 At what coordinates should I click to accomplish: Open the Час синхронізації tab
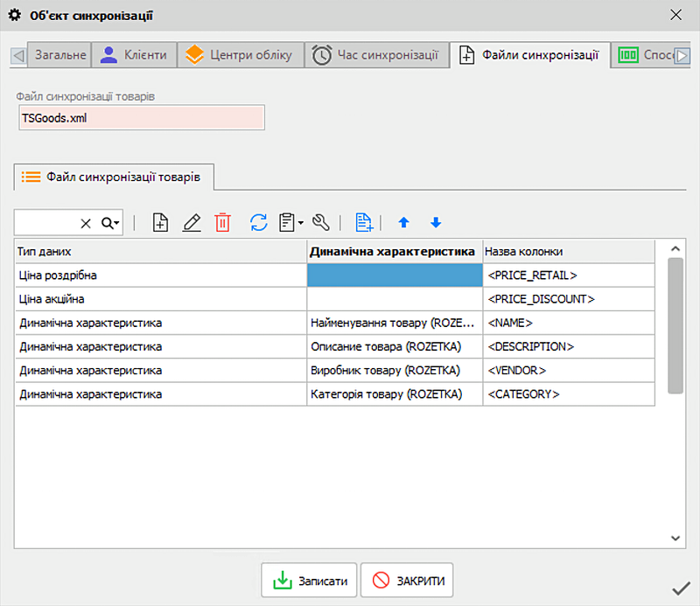(x=377, y=55)
